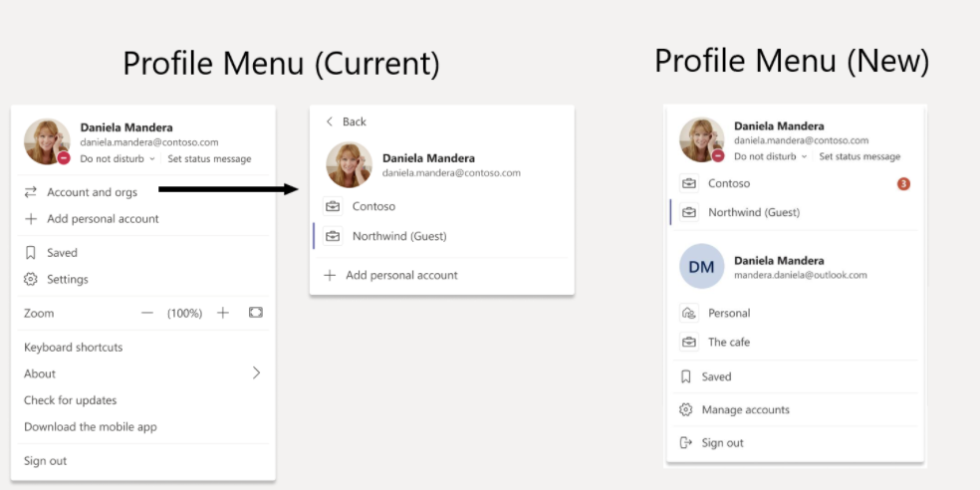Click the Do not disturb dropdown arrow in new menu

[x=805, y=156]
